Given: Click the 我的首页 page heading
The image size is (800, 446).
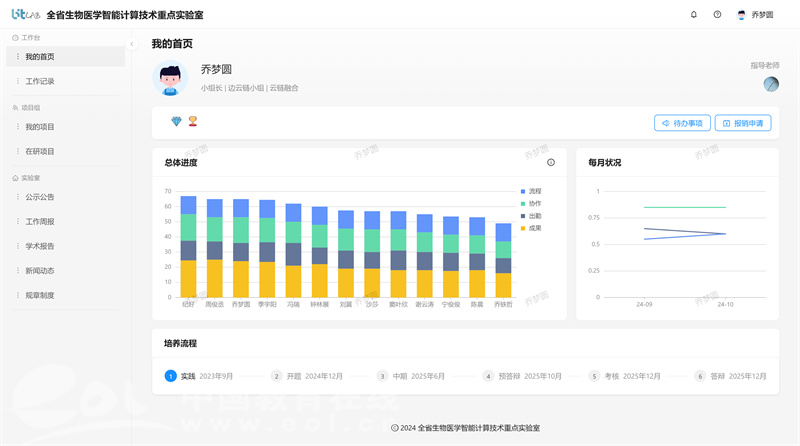Looking at the screenshot, I should point(172,44).
